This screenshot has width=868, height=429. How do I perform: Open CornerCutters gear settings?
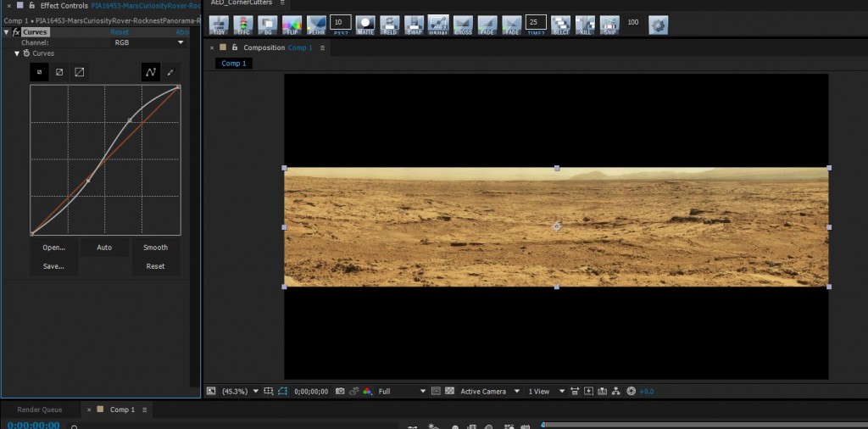pos(659,25)
